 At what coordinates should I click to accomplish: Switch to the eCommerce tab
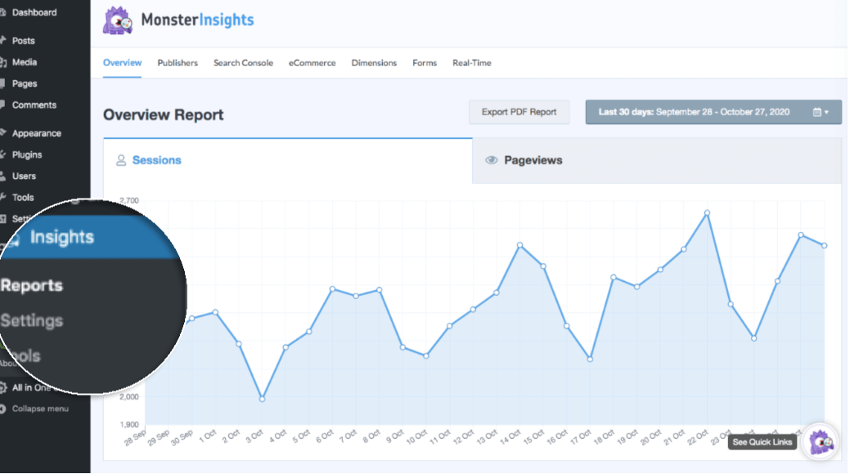[x=312, y=63]
